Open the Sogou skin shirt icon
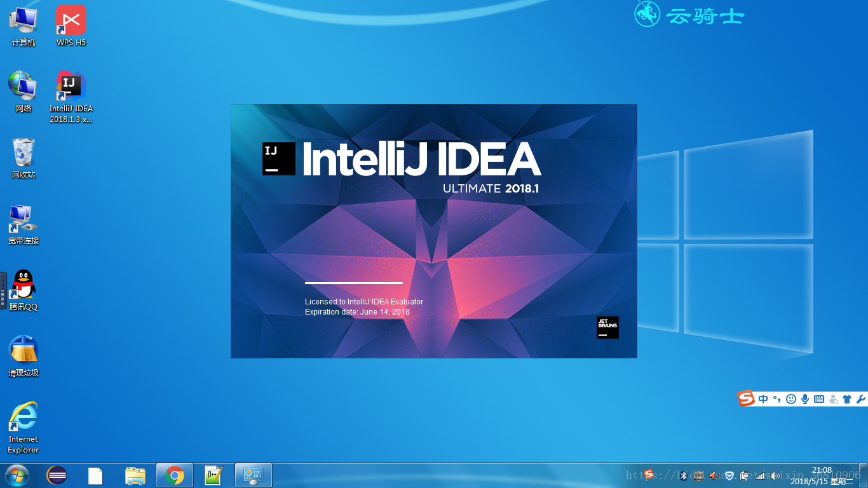This screenshot has width=868, height=488. [x=847, y=399]
